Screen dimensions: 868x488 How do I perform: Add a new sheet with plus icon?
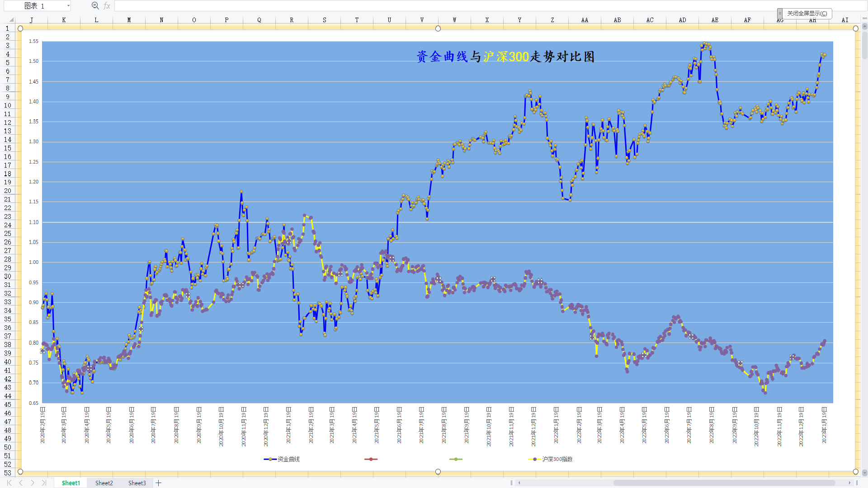point(159,483)
